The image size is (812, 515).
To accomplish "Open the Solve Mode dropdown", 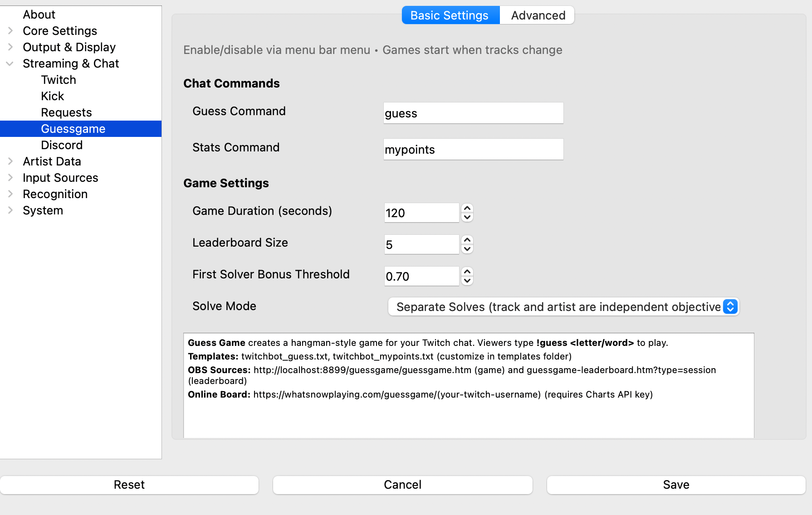I will [x=563, y=307].
